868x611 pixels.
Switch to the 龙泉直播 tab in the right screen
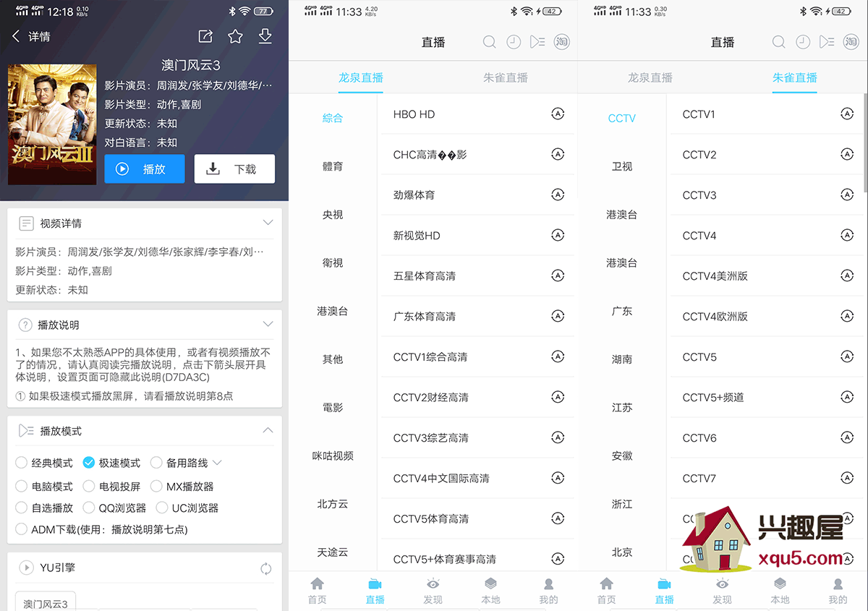[650, 77]
